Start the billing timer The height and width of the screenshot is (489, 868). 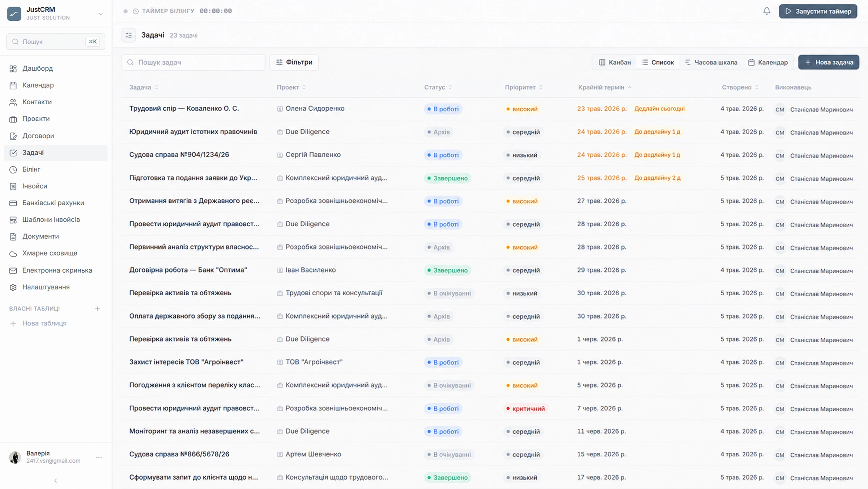pos(818,11)
